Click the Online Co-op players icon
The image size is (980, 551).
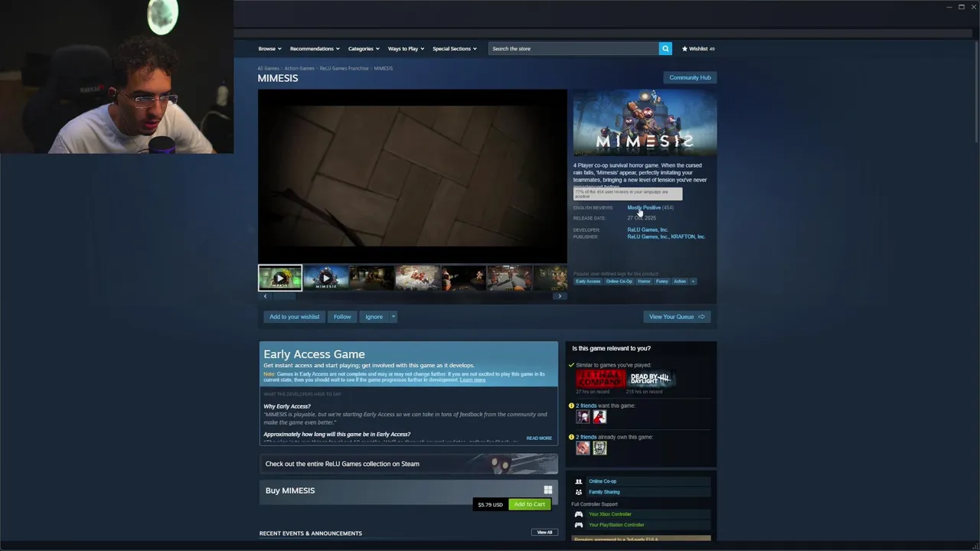(579, 481)
